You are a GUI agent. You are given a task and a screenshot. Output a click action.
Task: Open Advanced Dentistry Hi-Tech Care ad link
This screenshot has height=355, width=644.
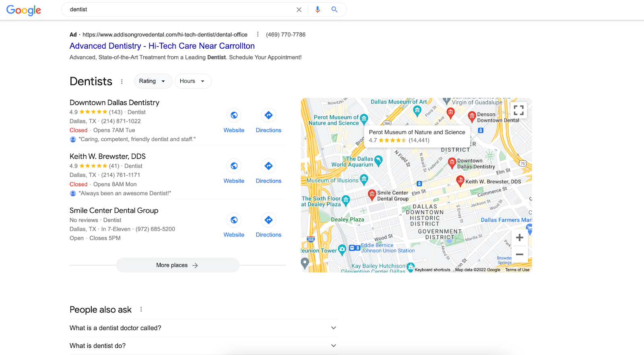[x=162, y=46]
